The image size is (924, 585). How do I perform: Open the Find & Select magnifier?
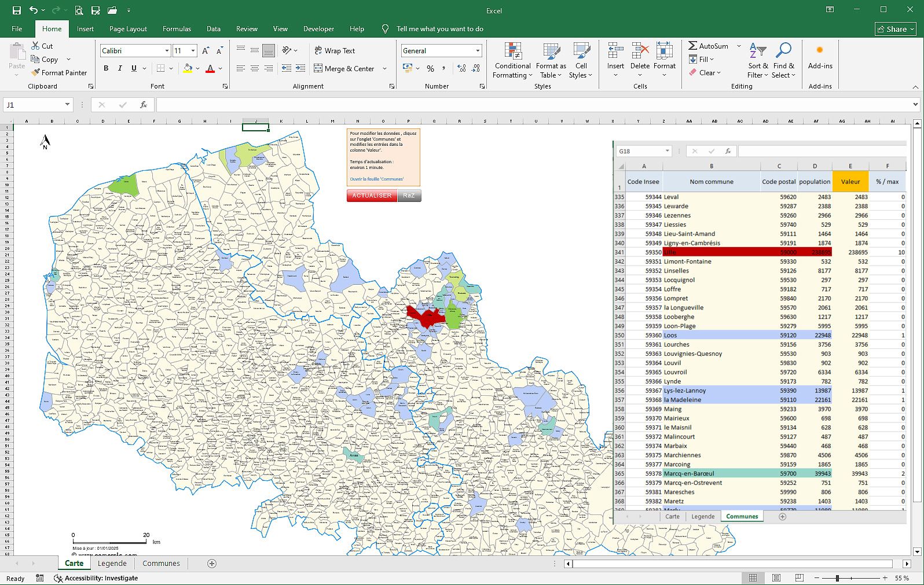tap(783, 51)
